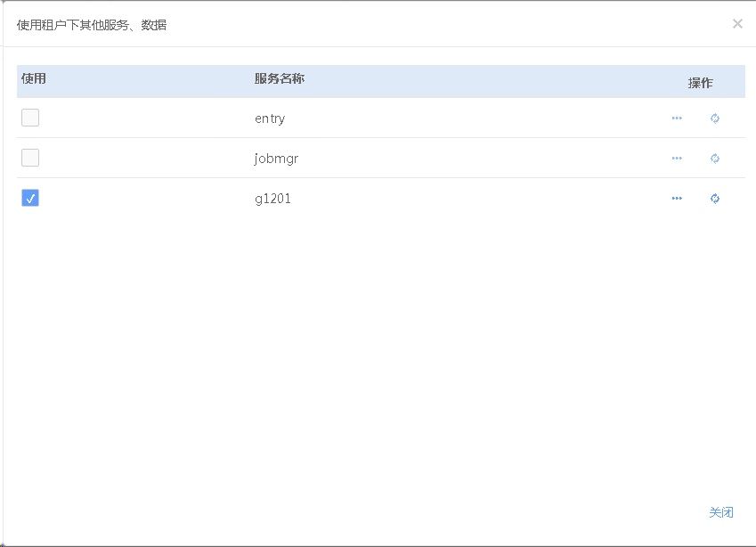Open more options for entry service
The image size is (756, 547).
677,118
